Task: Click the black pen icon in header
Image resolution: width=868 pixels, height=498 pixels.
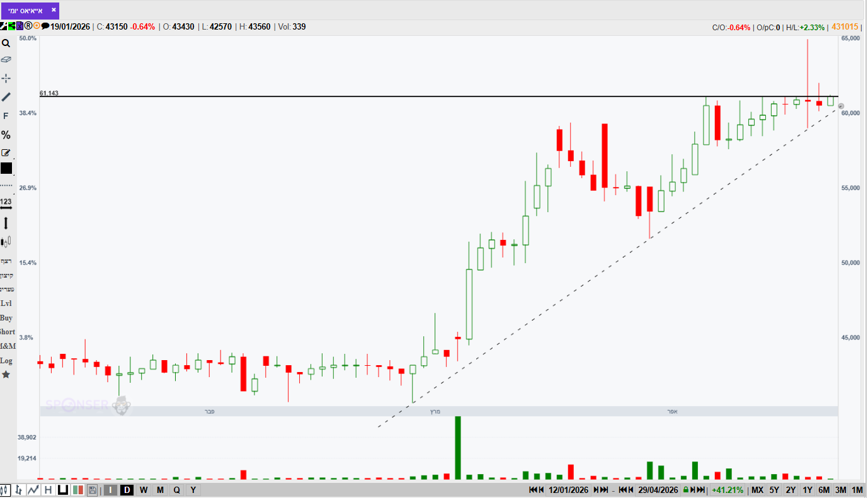Action: coord(4,26)
